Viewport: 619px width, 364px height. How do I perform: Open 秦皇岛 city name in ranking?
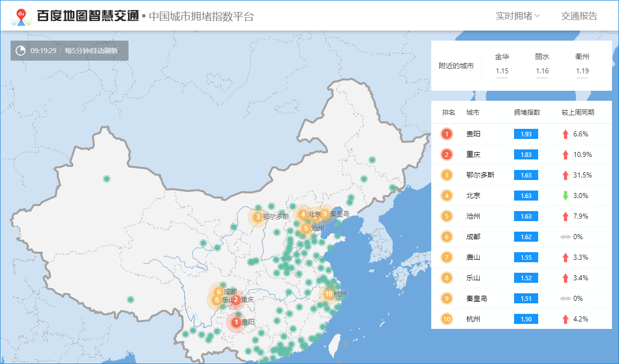(x=477, y=298)
